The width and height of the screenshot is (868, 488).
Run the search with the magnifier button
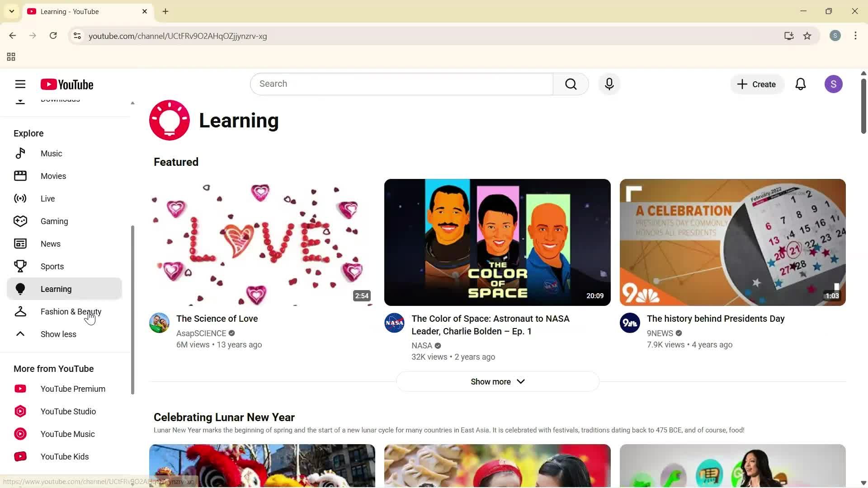tap(571, 84)
